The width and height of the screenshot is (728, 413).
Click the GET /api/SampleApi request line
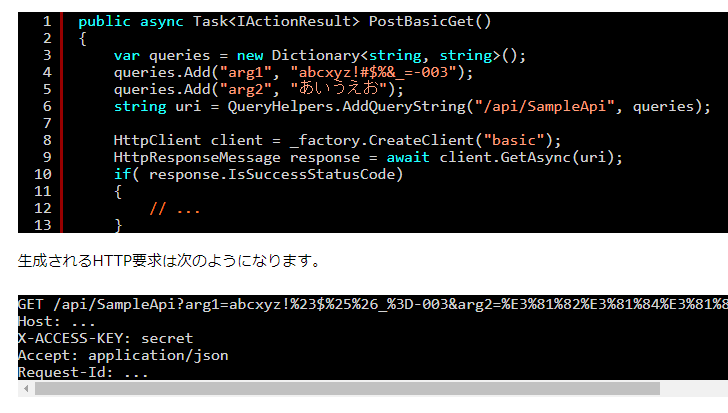click(373, 304)
